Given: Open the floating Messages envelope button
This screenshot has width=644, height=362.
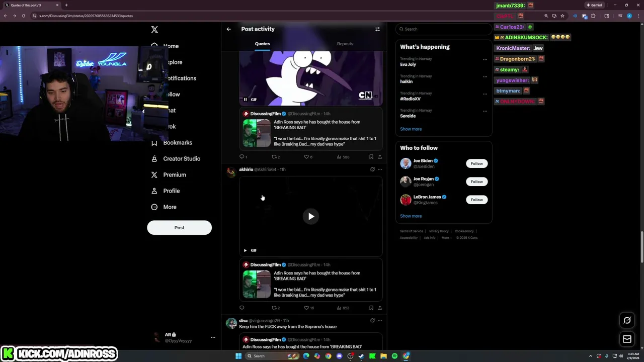Looking at the screenshot, I should 627,339.
